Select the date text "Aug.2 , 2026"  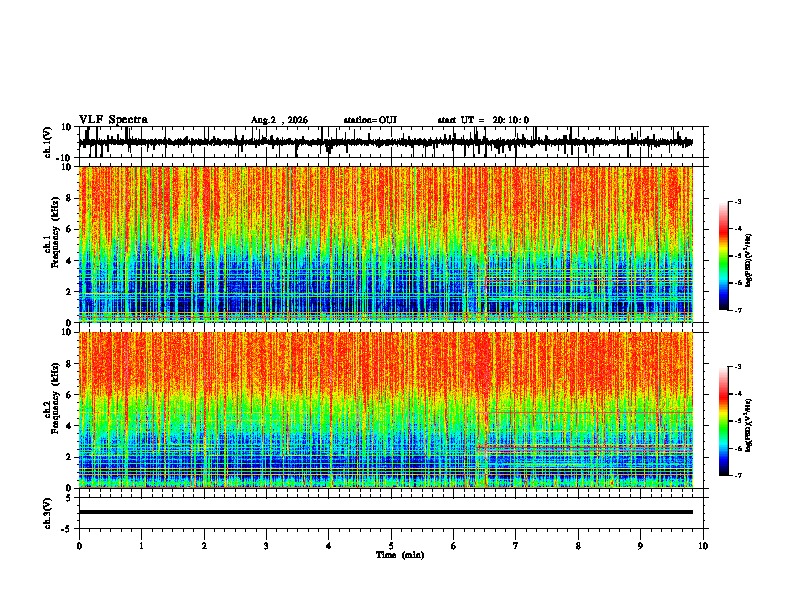(279, 120)
